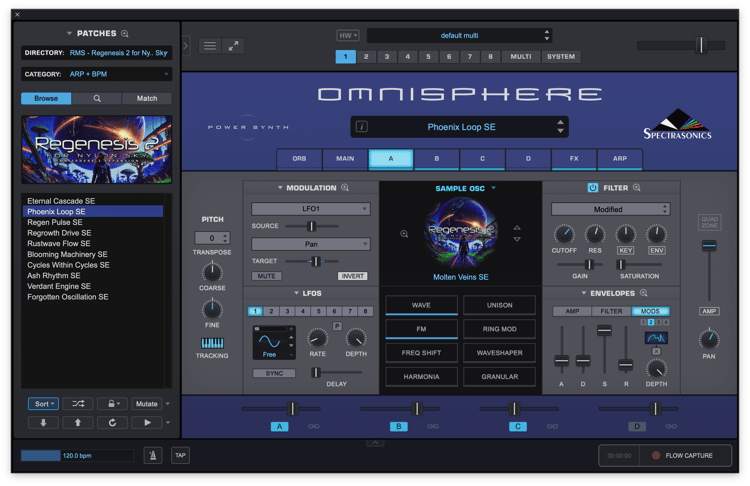Click the soundsource zoom magnifier icon
This screenshot has height=486, width=750.
[x=404, y=233]
